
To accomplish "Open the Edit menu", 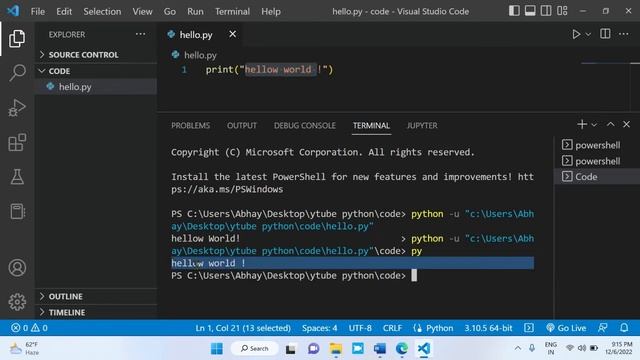I will 64,11.
